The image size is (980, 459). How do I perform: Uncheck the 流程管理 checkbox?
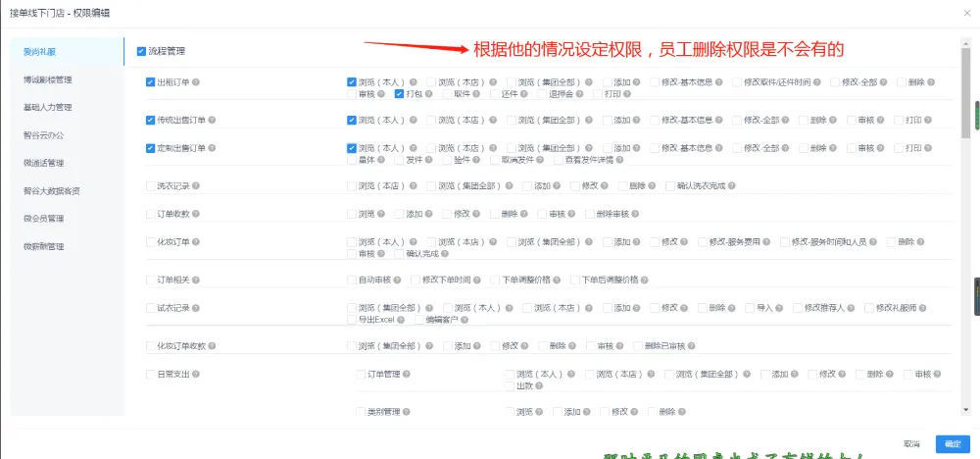[142, 51]
